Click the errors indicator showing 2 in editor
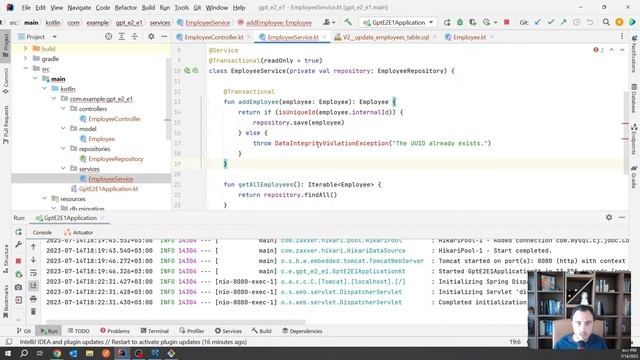The width and height of the screenshot is (640, 360). [598, 50]
